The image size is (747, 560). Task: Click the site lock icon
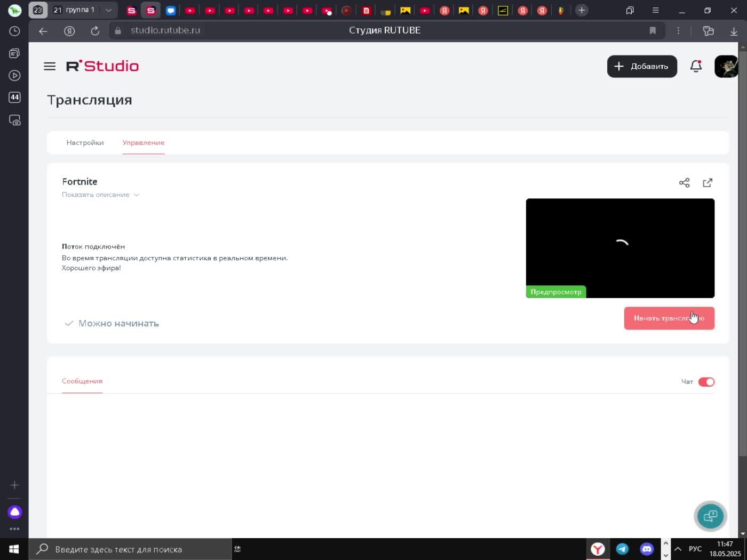118,30
